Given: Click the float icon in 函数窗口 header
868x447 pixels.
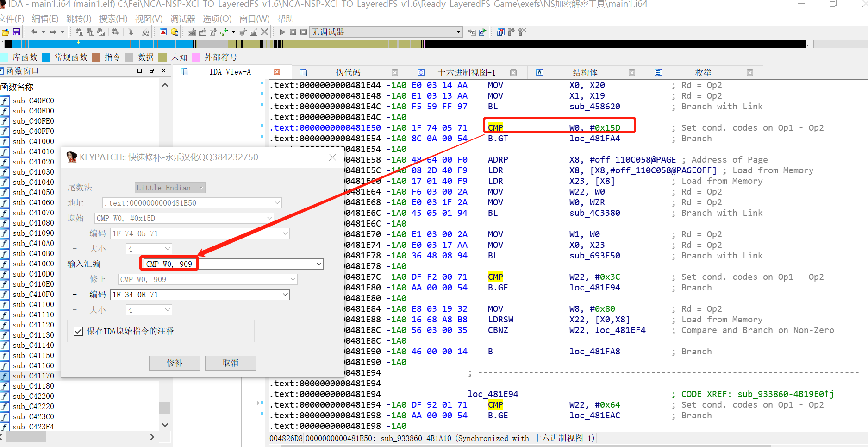Looking at the screenshot, I should tap(152, 70).
